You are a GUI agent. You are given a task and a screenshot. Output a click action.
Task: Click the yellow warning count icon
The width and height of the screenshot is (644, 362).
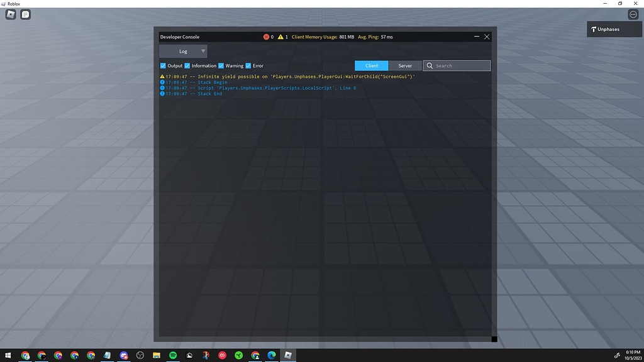tap(280, 37)
